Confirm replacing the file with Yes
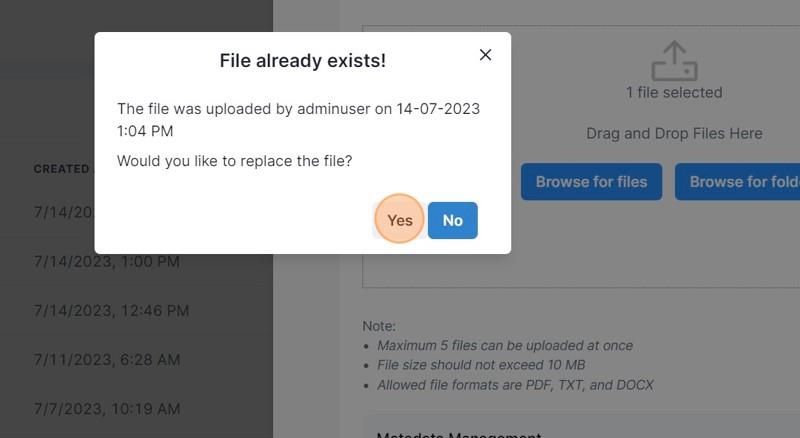The image size is (800, 438). click(399, 220)
